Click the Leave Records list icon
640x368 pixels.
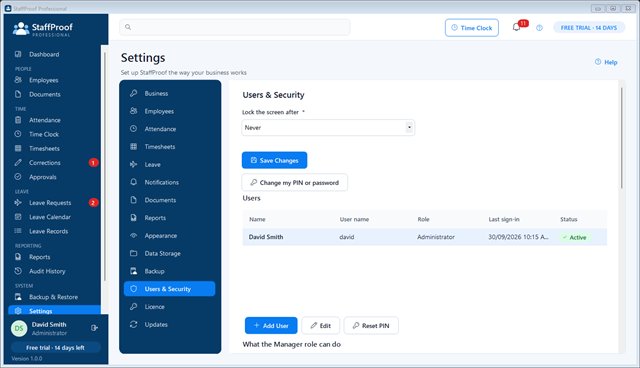coord(18,231)
